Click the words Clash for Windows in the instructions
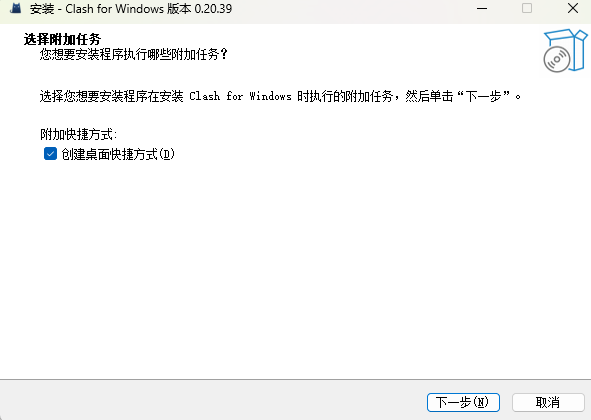Viewport: 591px width, 420px height. pos(240,97)
